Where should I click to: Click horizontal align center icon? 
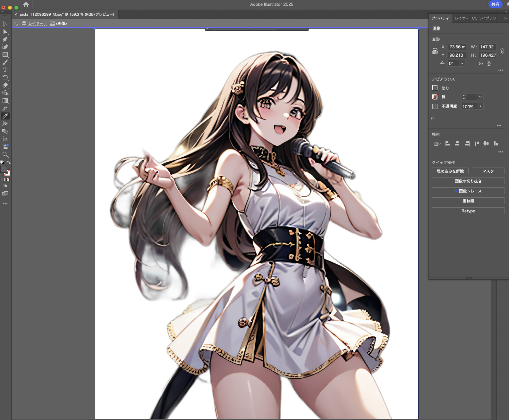457,144
